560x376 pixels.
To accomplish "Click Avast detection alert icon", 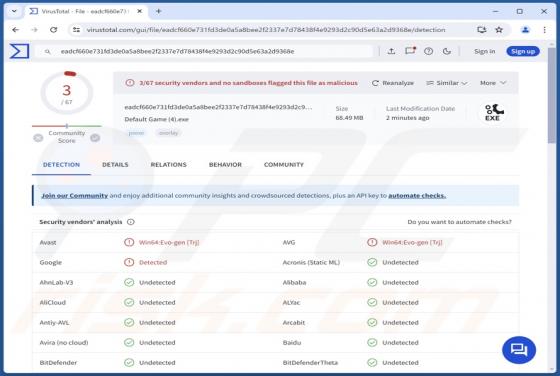I will tap(129, 242).
